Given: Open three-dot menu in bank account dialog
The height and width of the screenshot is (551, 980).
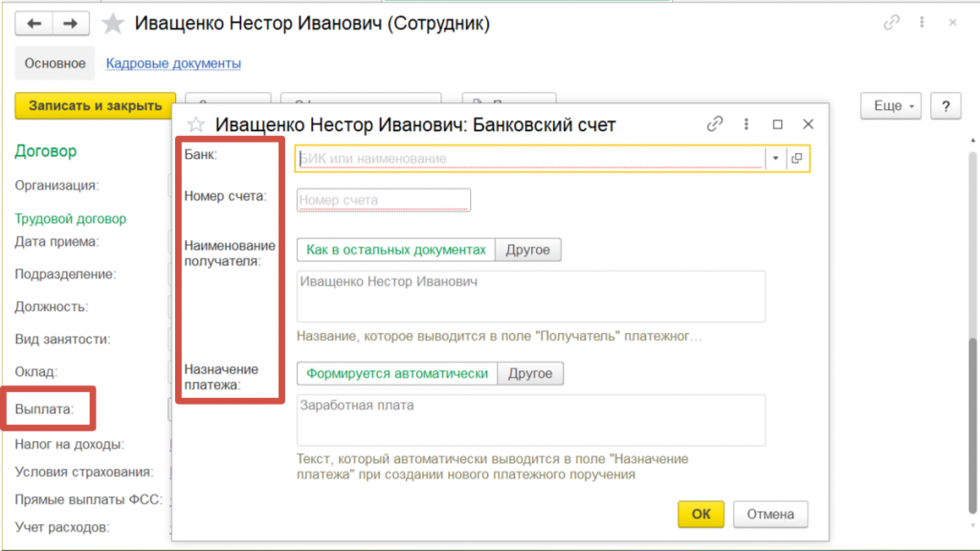Looking at the screenshot, I should [x=746, y=123].
